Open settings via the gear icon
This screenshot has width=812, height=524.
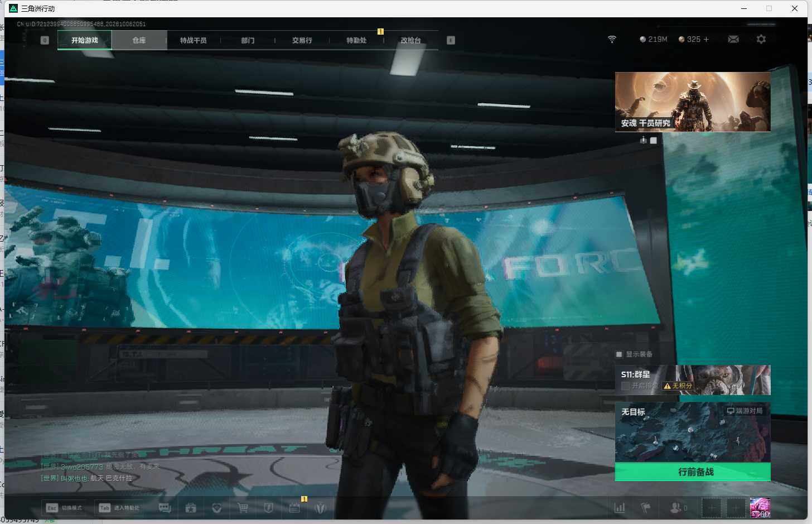point(761,39)
